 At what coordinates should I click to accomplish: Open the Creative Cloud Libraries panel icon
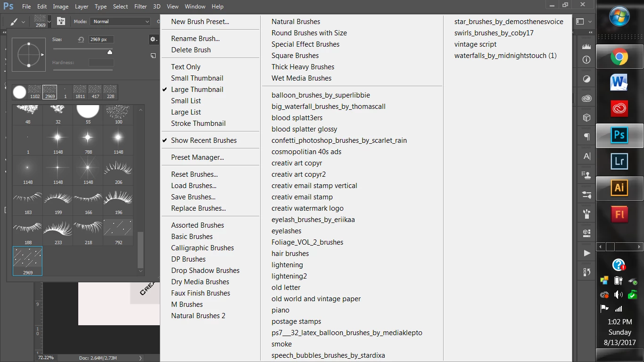click(x=586, y=99)
